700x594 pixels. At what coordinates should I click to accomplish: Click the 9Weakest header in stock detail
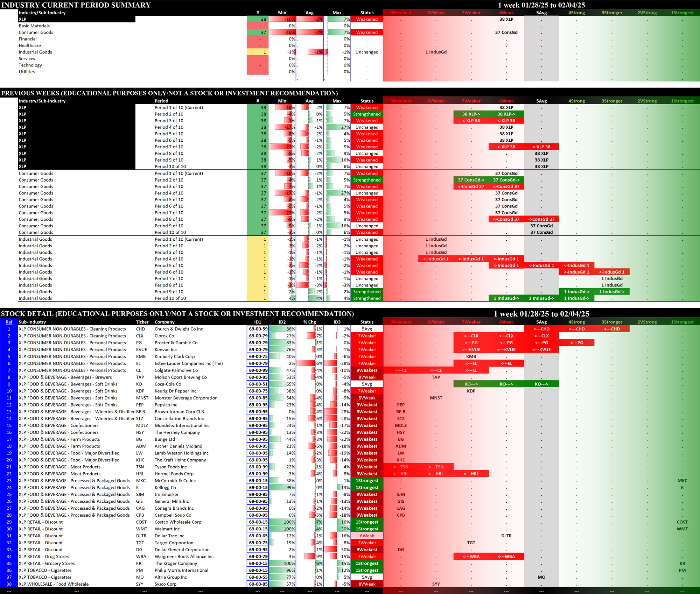coord(400,322)
